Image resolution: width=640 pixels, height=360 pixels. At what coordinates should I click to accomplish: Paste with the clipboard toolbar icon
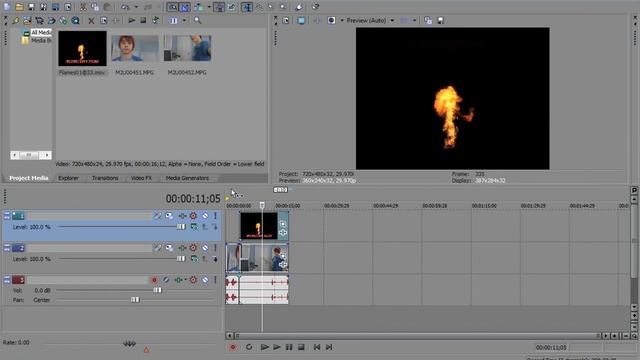point(107,7)
